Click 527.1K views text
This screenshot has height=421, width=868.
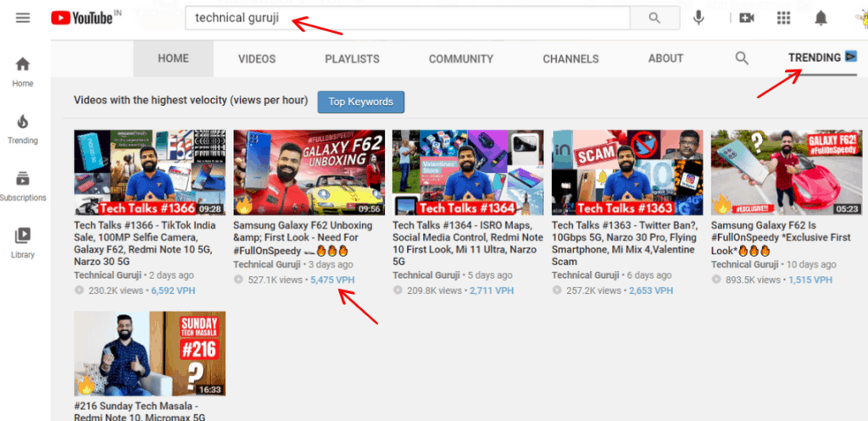[275, 280]
